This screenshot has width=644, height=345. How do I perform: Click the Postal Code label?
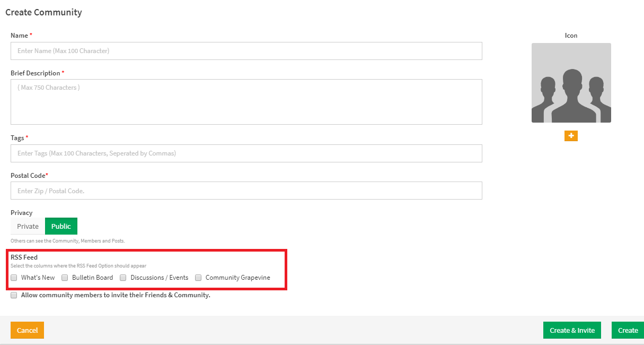28,176
